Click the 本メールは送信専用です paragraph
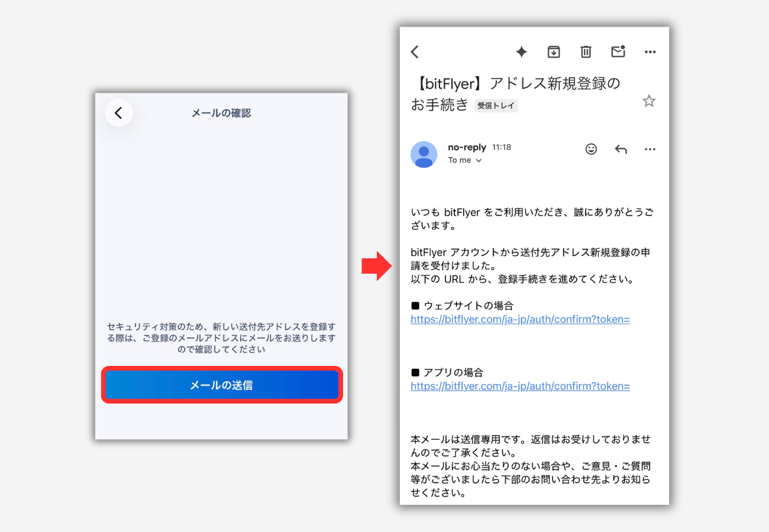The width and height of the screenshot is (769, 532). click(x=531, y=446)
